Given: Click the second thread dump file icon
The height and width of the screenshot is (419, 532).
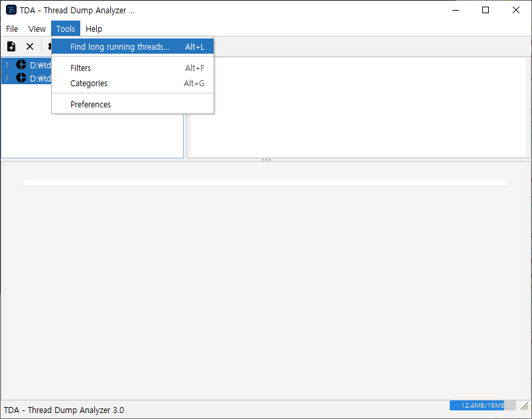Looking at the screenshot, I should [x=21, y=78].
